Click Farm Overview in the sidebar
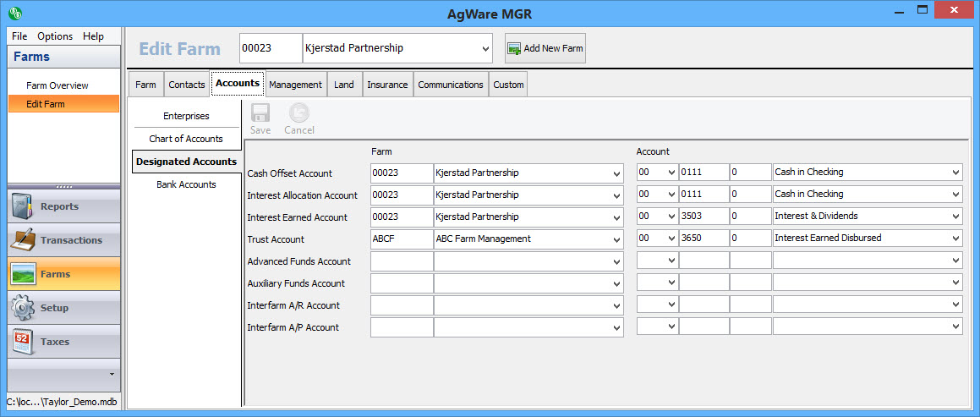Viewport: 980px width, 417px height. [x=57, y=85]
